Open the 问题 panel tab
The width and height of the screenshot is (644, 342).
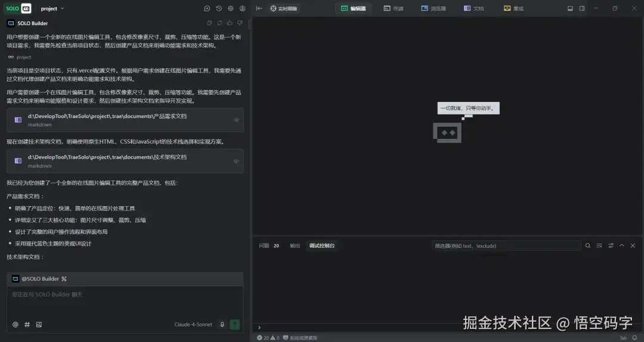pos(269,245)
